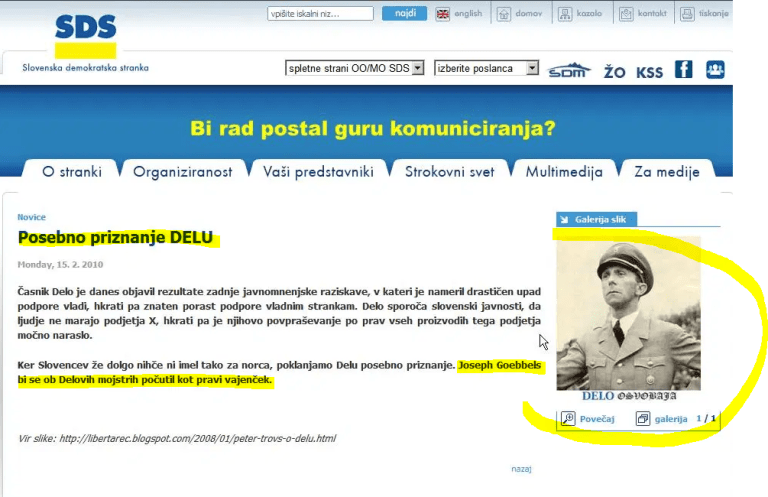The width and height of the screenshot is (768, 497).
Task: Open the Za medije tab
Action: pyautogui.click(x=667, y=172)
